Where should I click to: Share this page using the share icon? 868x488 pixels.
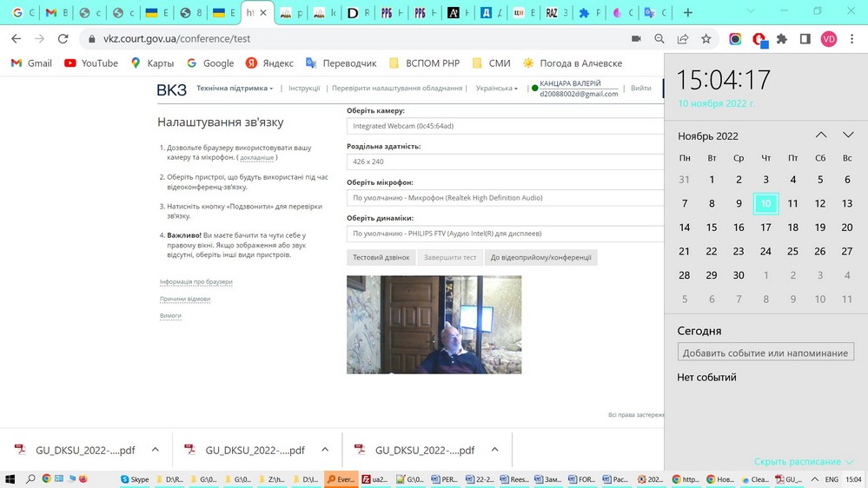pos(683,39)
